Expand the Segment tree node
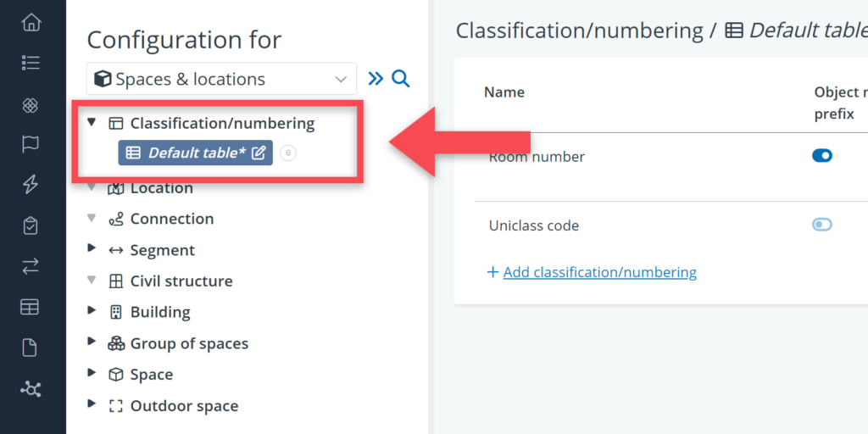The width and height of the screenshot is (868, 434). (x=92, y=248)
